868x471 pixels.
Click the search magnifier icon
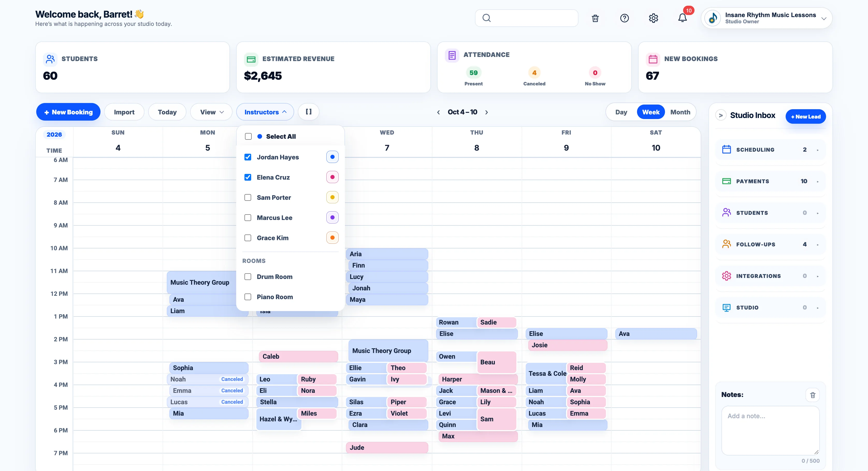pos(486,18)
